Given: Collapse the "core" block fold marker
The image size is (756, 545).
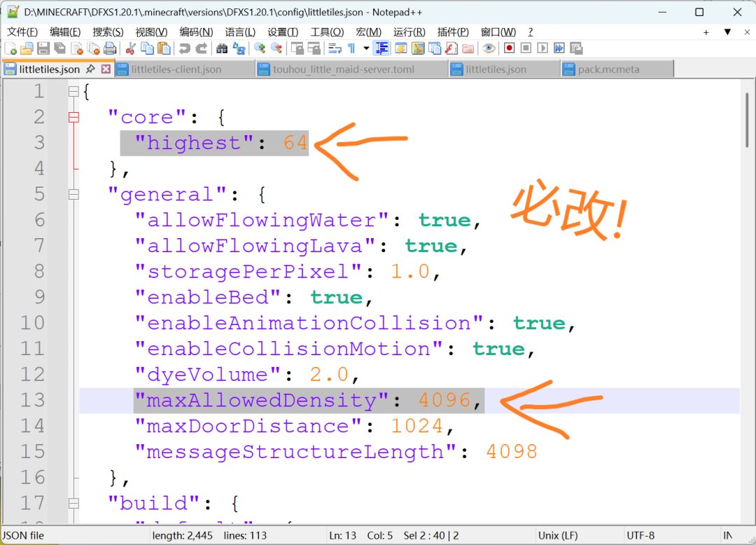Looking at the screenshot, I should [x=73, y=117].
